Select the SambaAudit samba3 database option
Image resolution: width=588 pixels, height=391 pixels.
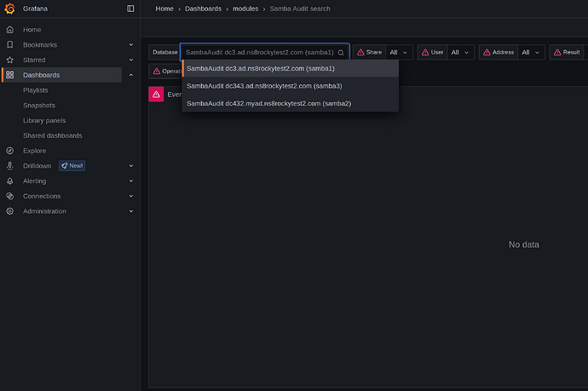(264, 85)
